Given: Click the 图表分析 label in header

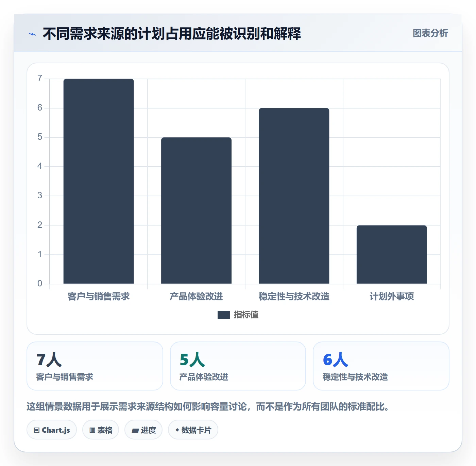Looking at the screenshot, I should pyautogui.click(x=430, y=33).
